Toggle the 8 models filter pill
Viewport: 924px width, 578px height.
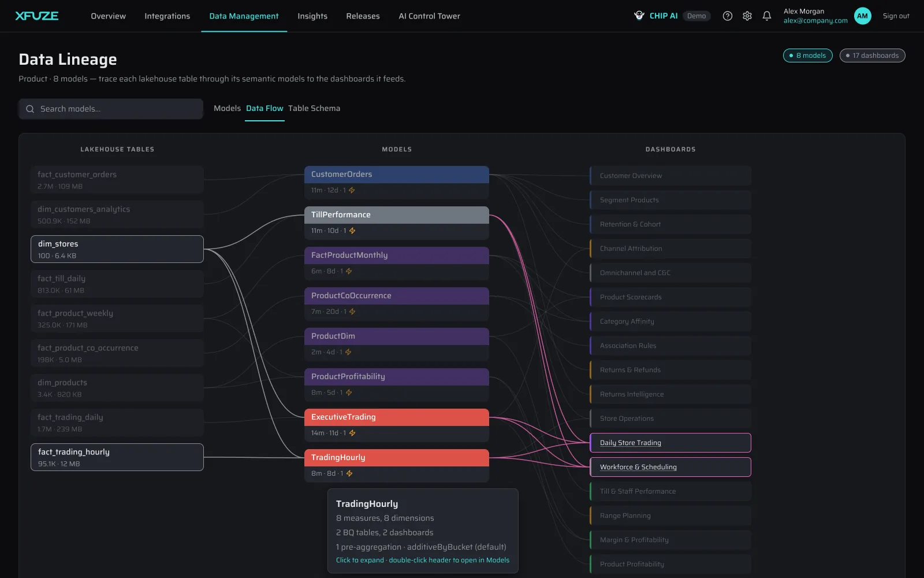click(807, 55)
